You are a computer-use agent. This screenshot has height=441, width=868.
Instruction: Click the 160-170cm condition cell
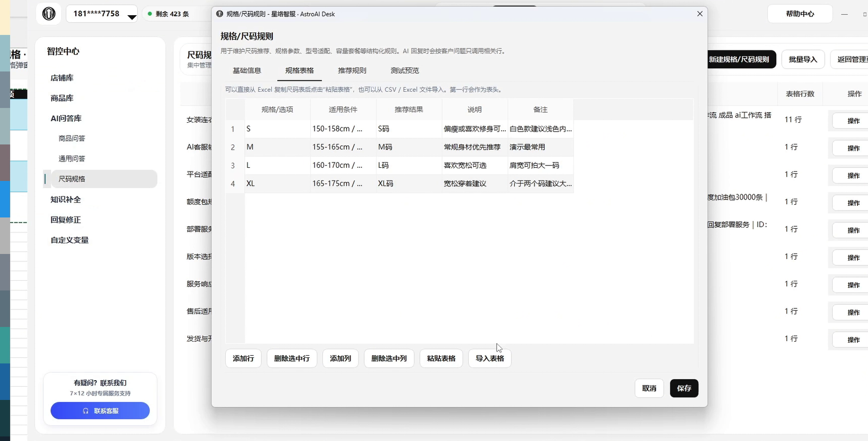point(343,166)
